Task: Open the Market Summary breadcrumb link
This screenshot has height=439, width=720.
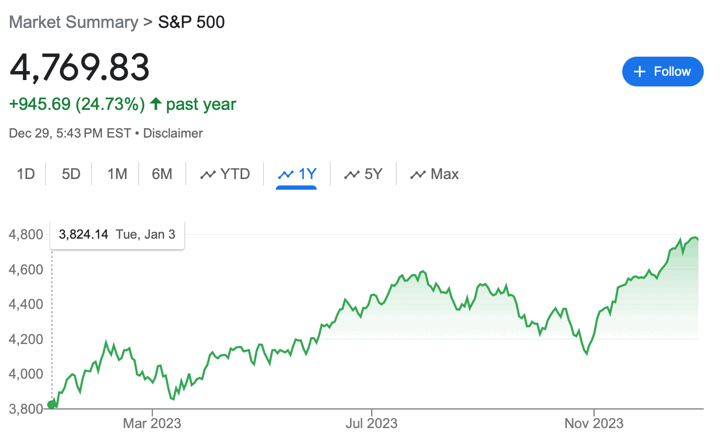Action: pos(70,21)
